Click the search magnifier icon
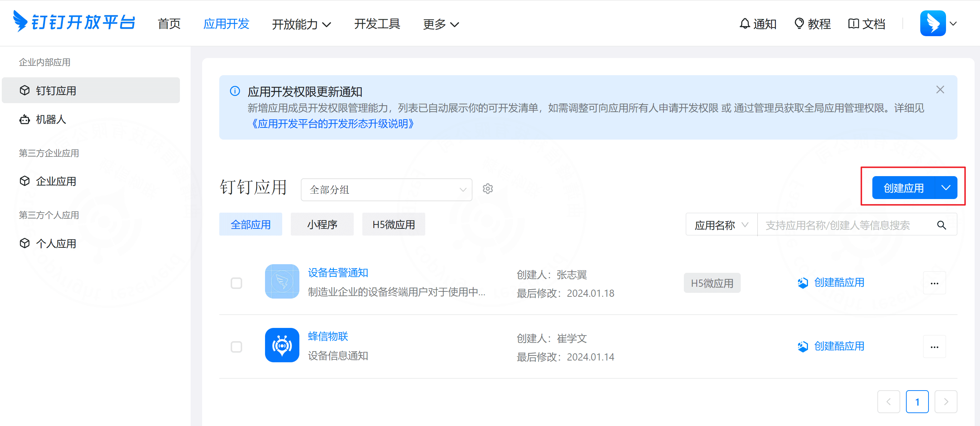 tap(941, 225)
